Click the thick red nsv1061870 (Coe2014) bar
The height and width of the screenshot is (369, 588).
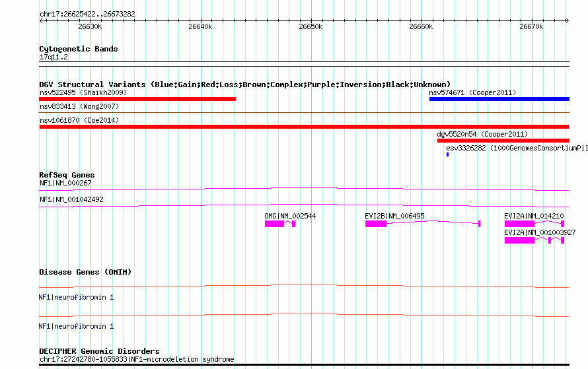click(304, 127)
